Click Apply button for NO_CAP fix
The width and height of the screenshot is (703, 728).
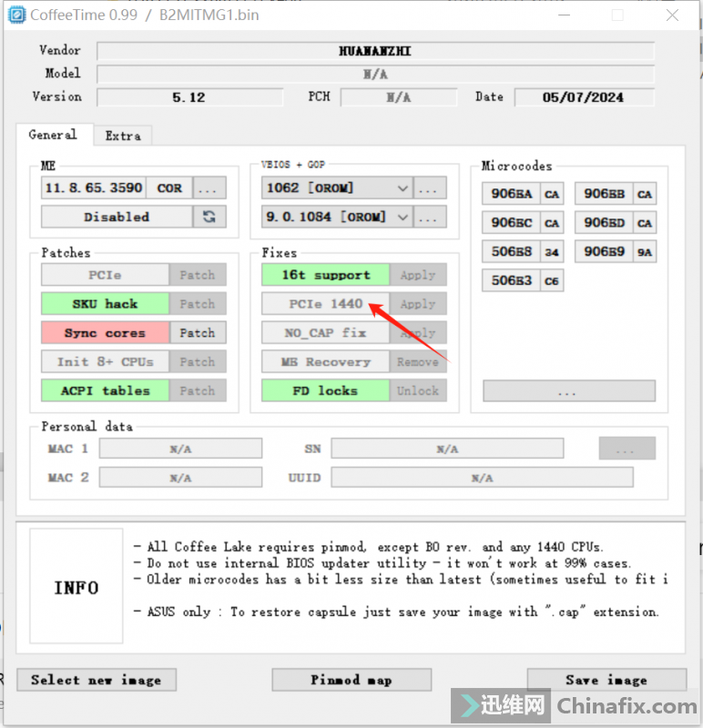(418, 333)
